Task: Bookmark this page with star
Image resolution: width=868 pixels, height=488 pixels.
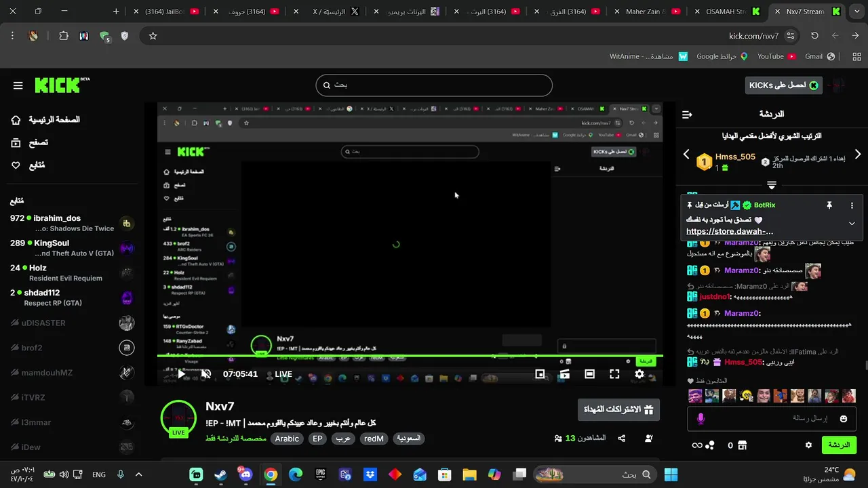Action: tap(153, 36)
